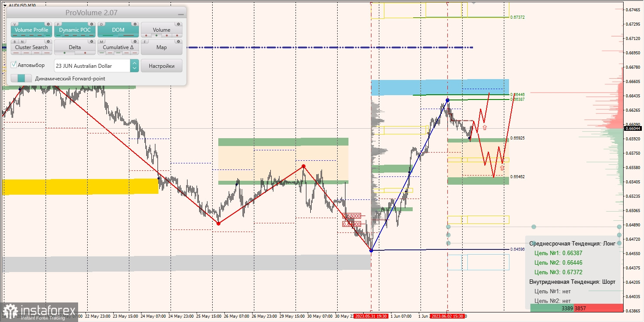644x322 pixels.
Task: Enable the Map indicator
Action: click(x=161, y=47)
